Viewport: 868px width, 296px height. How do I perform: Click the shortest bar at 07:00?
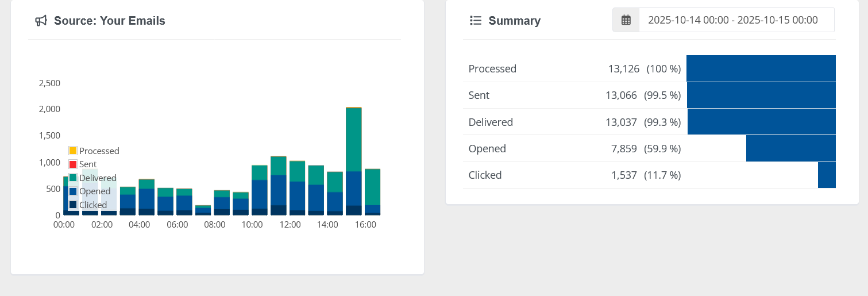[x=203, y=210]
